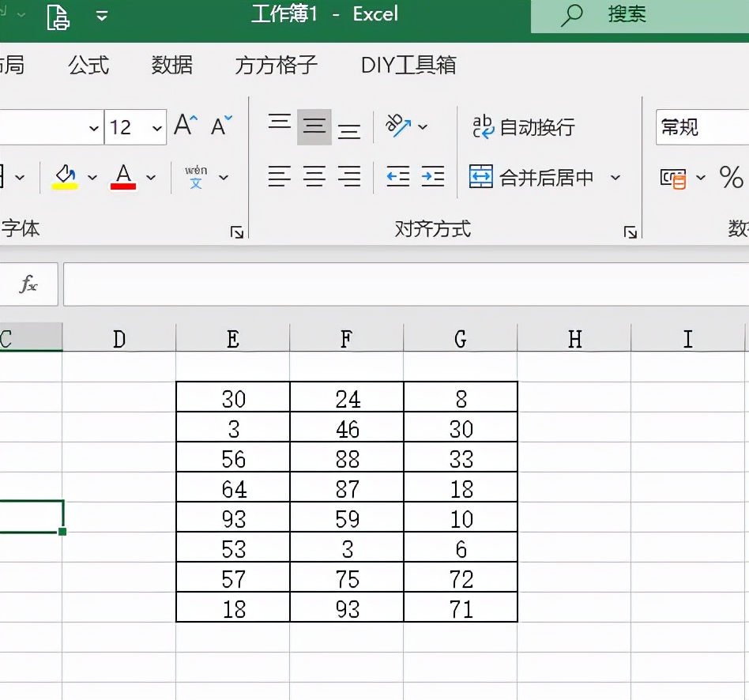
Task: Click the 增加缩进量 increase indent icon
Action: point(433,177)
